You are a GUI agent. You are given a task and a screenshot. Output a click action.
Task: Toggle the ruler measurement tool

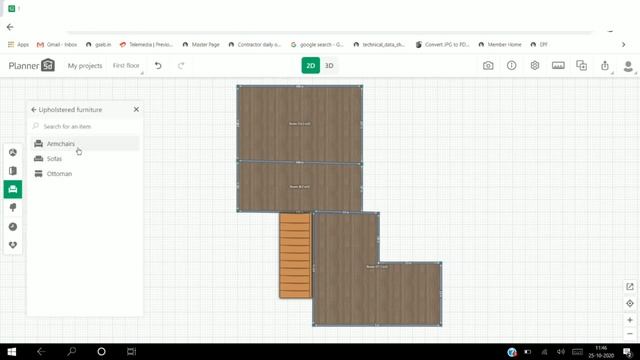click(558, 65)
